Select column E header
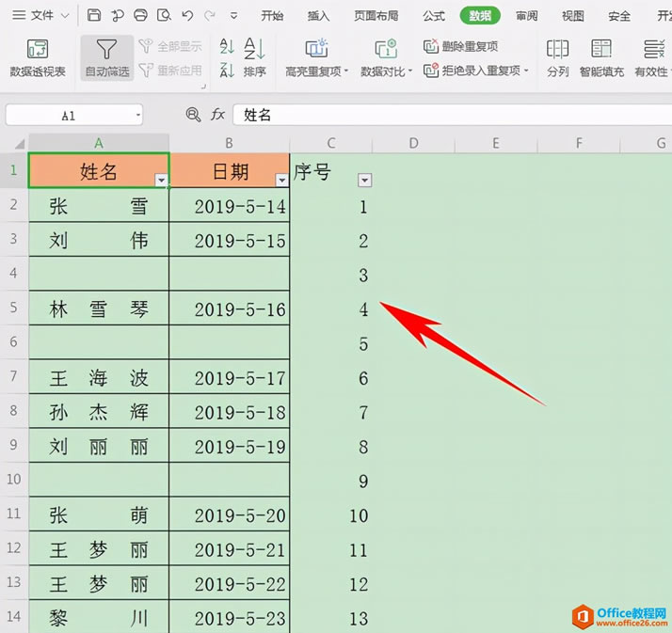Viewport: 672px width, 633px height. pos(496,143)
